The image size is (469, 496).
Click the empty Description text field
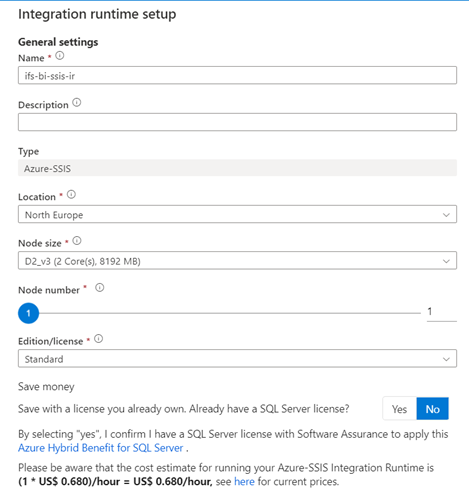(237, 122)
